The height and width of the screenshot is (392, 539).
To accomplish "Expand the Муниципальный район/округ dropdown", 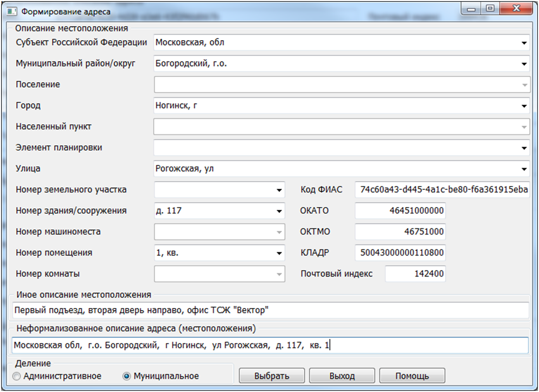I will [524, 64].
